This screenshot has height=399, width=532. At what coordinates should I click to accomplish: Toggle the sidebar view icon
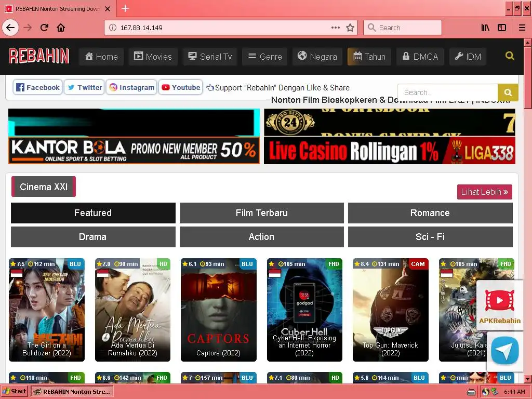(502, 28)
